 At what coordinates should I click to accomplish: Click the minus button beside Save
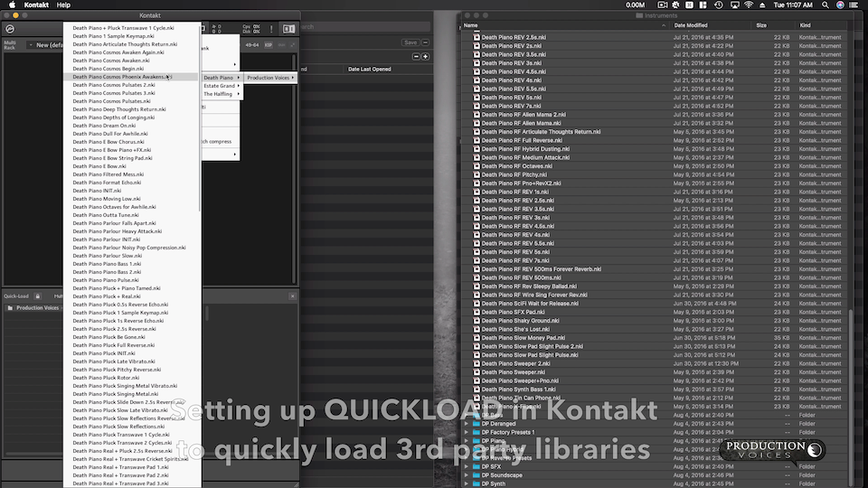[x=426, y=42]
